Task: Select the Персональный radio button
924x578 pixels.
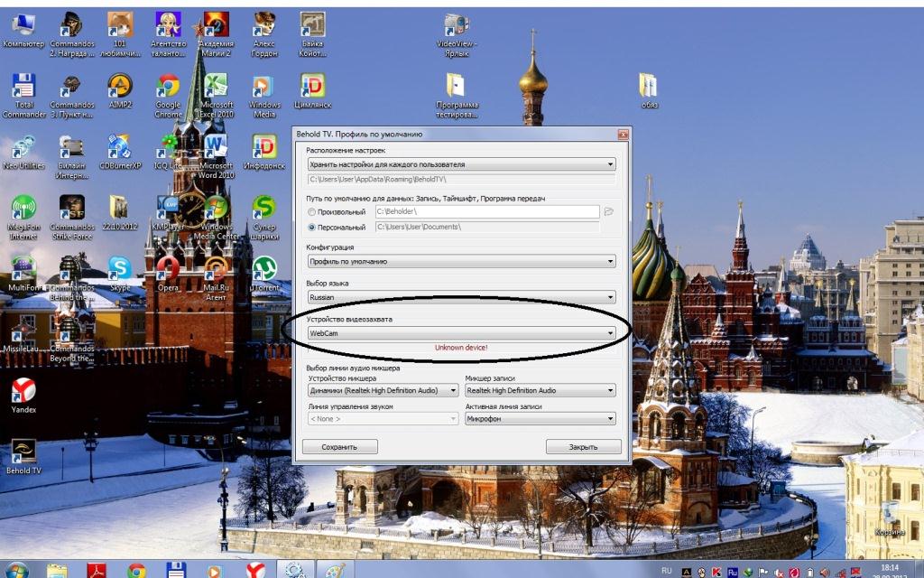Action: tap(310, 227)
